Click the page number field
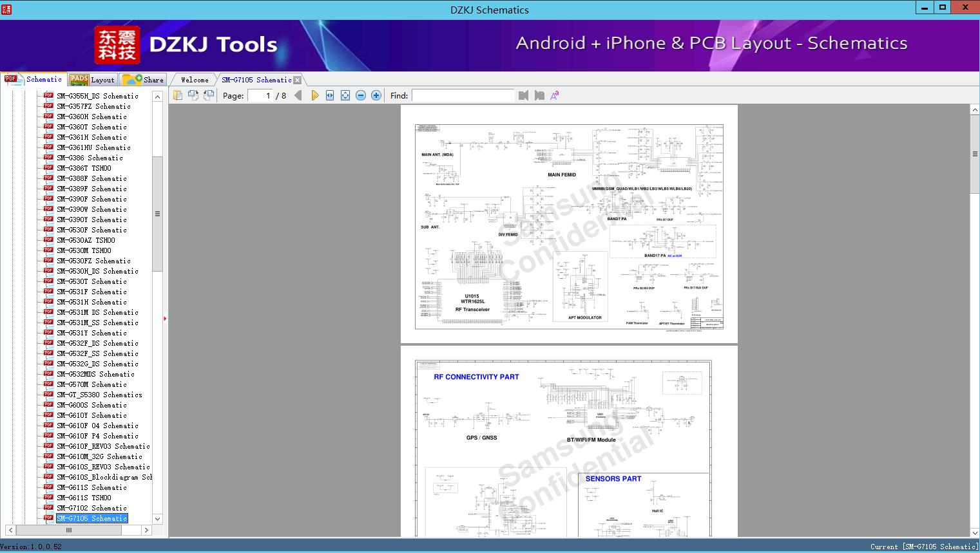The width and height of the screenshot is (980, 553). point(260,95)
